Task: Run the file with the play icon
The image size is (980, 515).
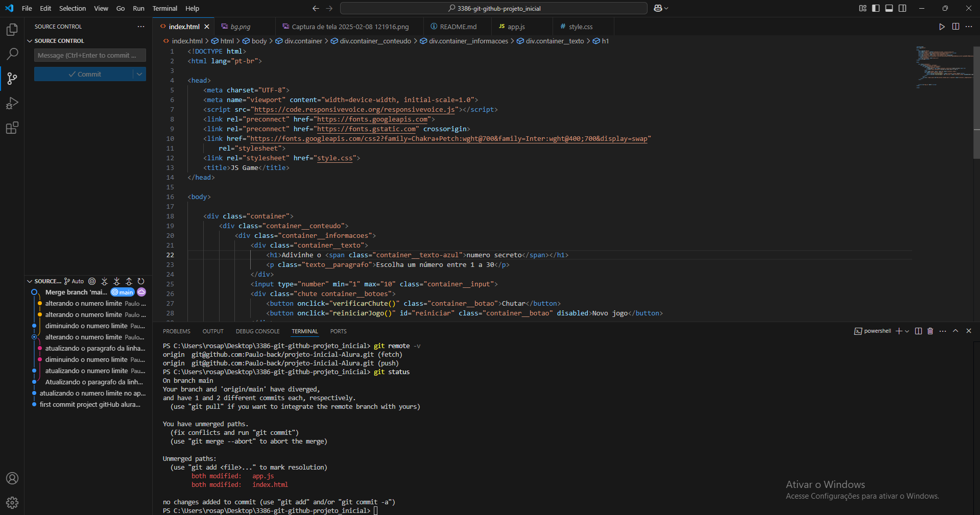Action: pos(942,27)
